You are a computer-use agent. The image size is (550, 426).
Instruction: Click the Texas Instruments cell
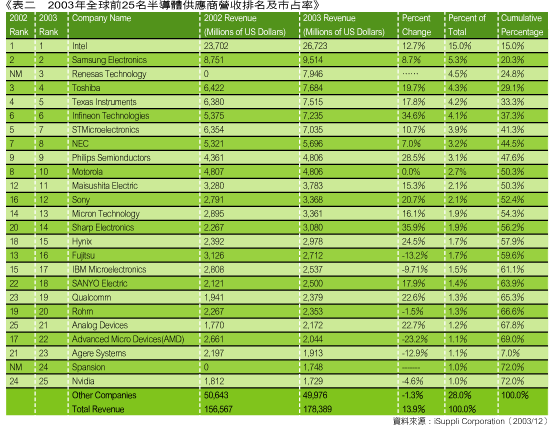[x=104, y=102]
